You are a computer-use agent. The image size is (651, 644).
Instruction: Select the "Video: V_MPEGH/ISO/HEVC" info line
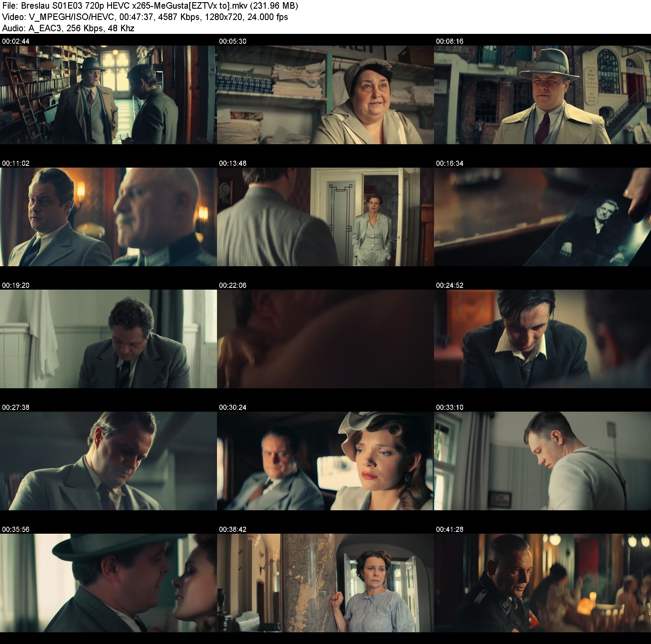pyautogui.click(x=145, y=17)
